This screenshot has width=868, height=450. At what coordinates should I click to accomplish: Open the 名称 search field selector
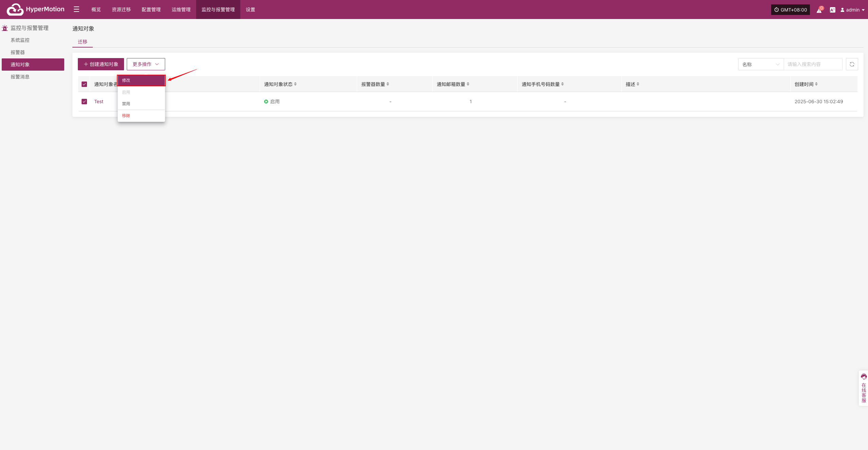point(761,64)
